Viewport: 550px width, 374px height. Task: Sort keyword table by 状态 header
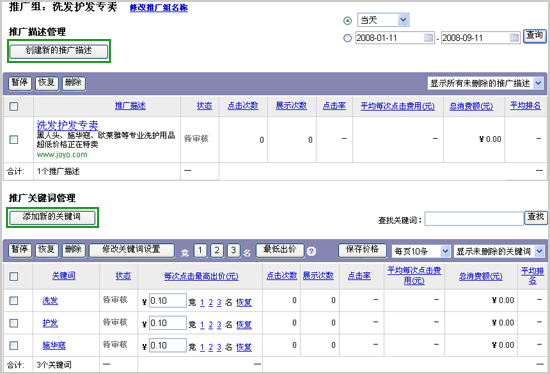[x=123, y=276]
